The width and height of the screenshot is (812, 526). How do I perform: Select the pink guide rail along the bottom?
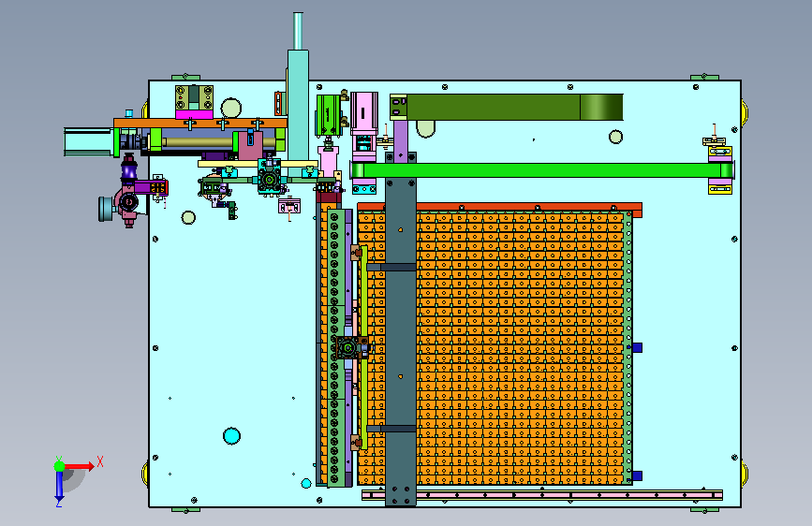pos(541,495)
